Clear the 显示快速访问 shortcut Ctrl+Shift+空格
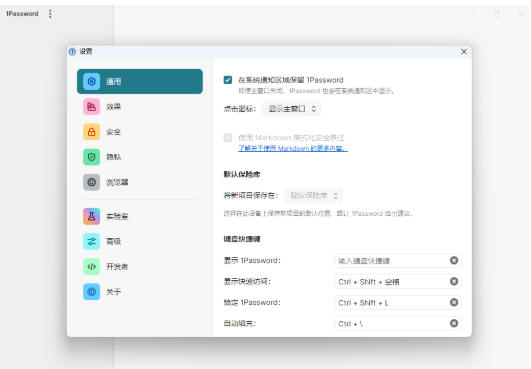The height and width of the screenshot is (369, 531). (454, 281)
